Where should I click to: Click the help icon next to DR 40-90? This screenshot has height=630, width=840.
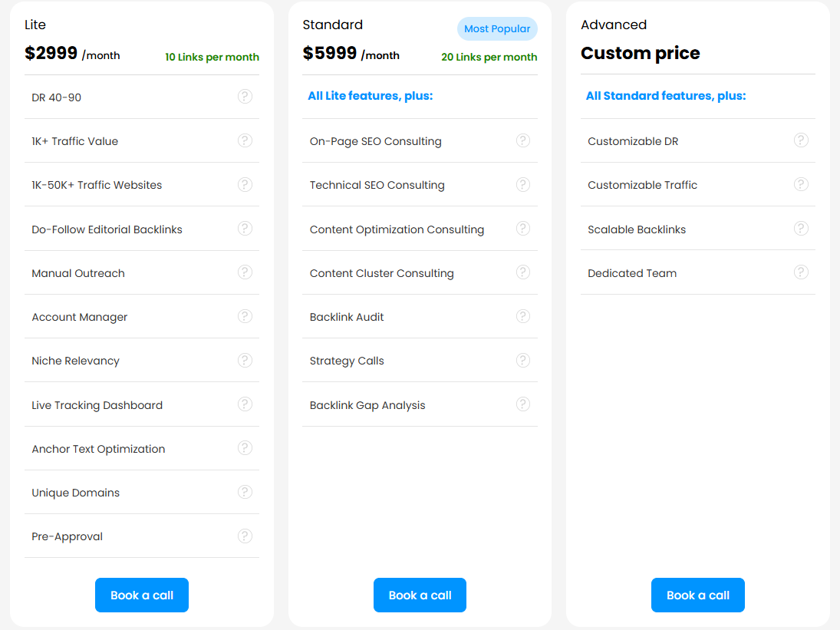pyautogui.click(x=245, y=97)
